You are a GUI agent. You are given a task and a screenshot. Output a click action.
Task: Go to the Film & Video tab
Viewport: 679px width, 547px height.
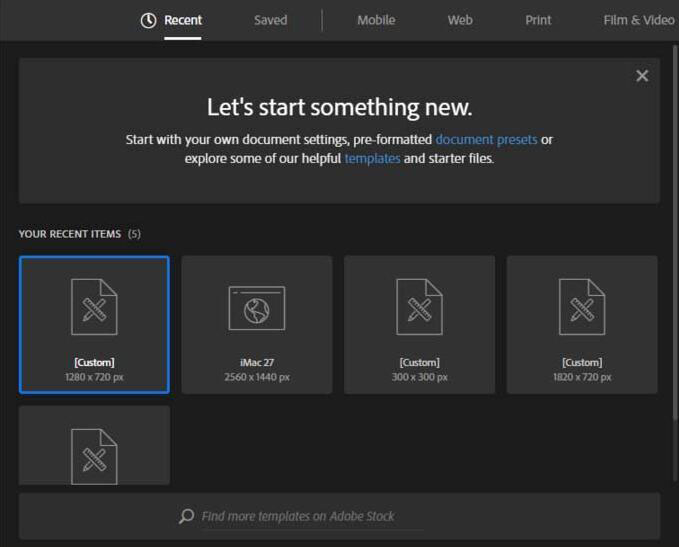point(638,20)
